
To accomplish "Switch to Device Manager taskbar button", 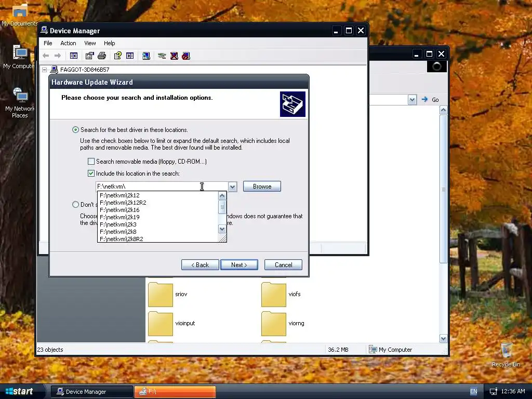I will pos(91,392).
